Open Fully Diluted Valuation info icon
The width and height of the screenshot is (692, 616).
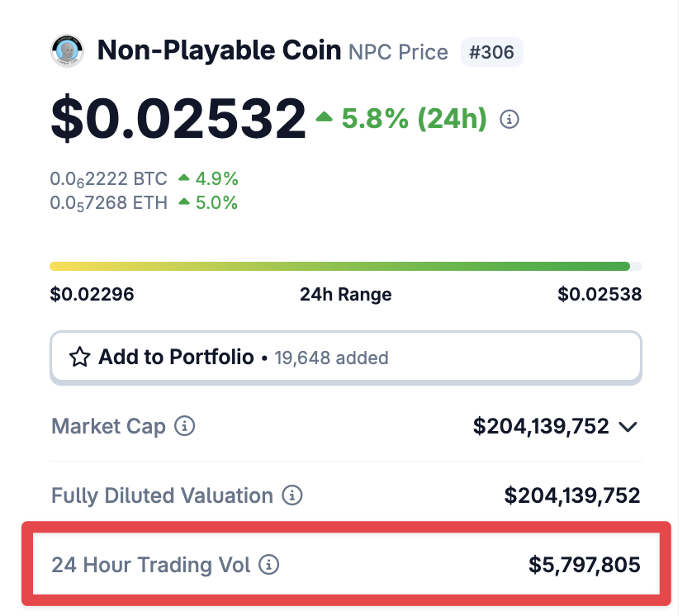pyautogui.click(x=292, y=495)
